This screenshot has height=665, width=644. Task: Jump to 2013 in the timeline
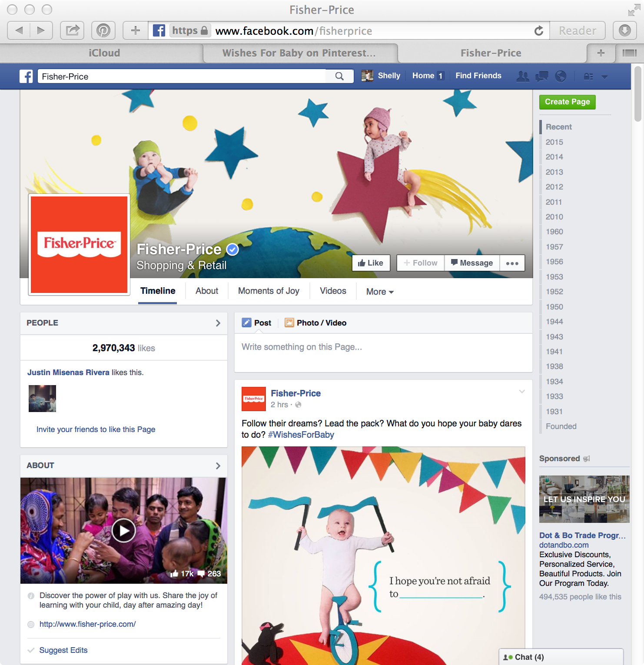click(554, 172)
